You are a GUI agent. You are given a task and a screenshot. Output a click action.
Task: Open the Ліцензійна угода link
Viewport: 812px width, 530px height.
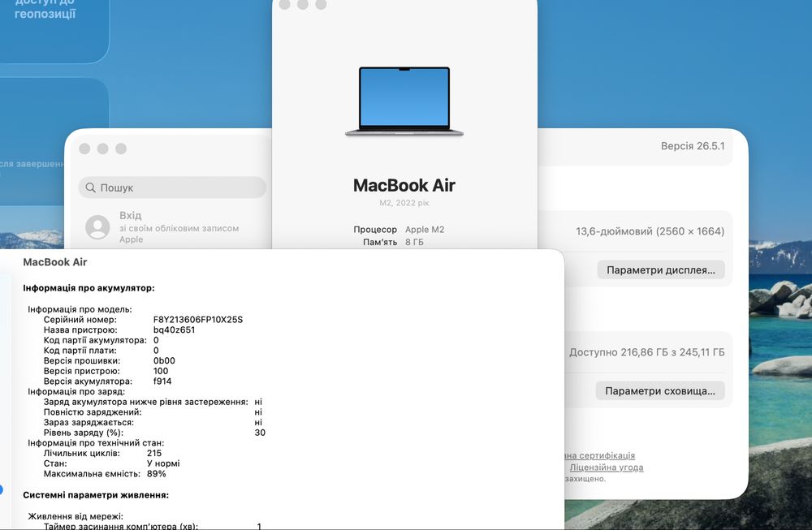click(x=607, y=468)
